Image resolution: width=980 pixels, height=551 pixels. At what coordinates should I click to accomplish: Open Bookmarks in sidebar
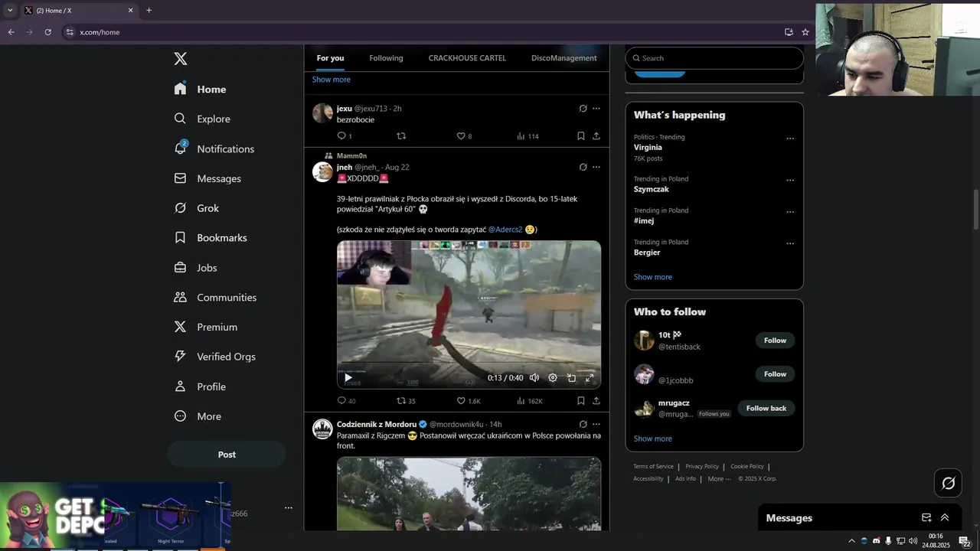211,238
